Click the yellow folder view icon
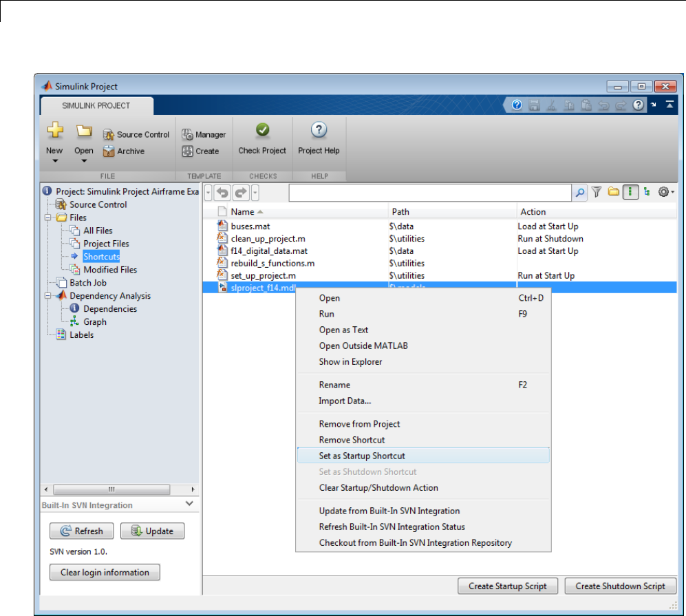 coord(613,191)
